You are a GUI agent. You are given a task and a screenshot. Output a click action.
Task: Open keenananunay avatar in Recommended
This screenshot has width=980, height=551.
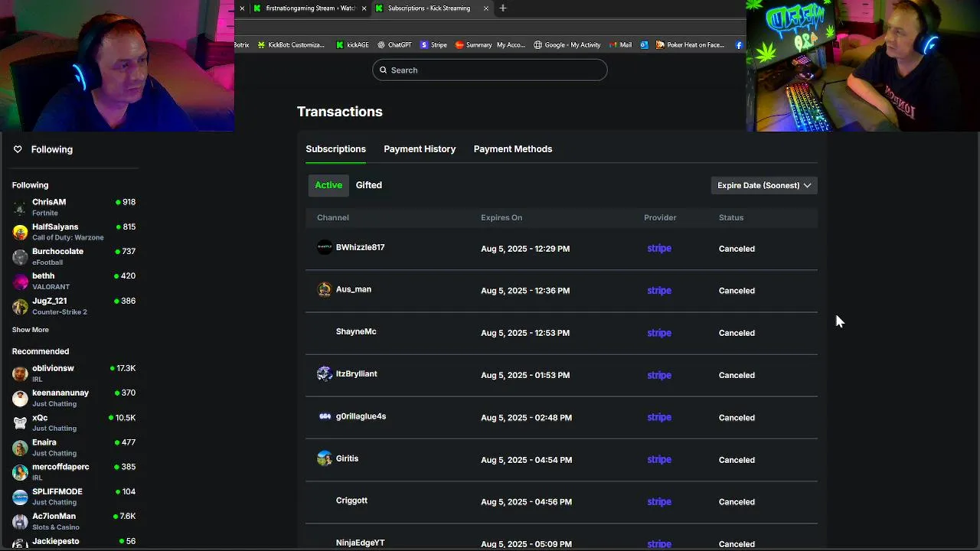[20, 398]
